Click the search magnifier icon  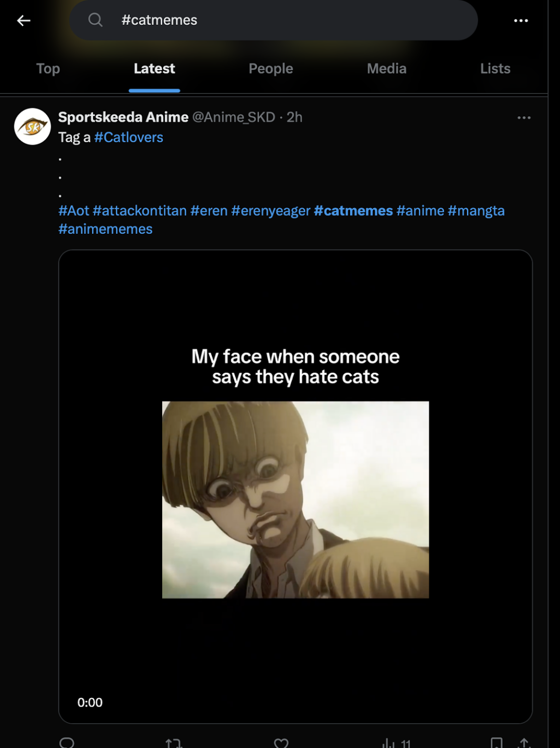[95, 20]
